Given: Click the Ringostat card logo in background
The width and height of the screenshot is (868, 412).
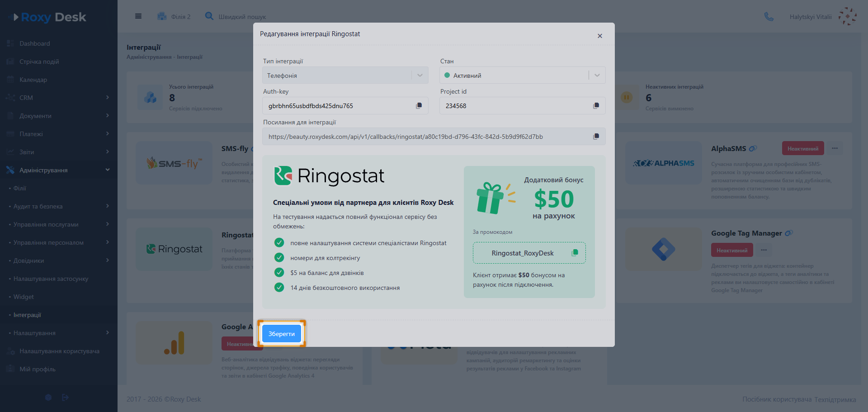Looking at the screenshot, I should [174, 249].
